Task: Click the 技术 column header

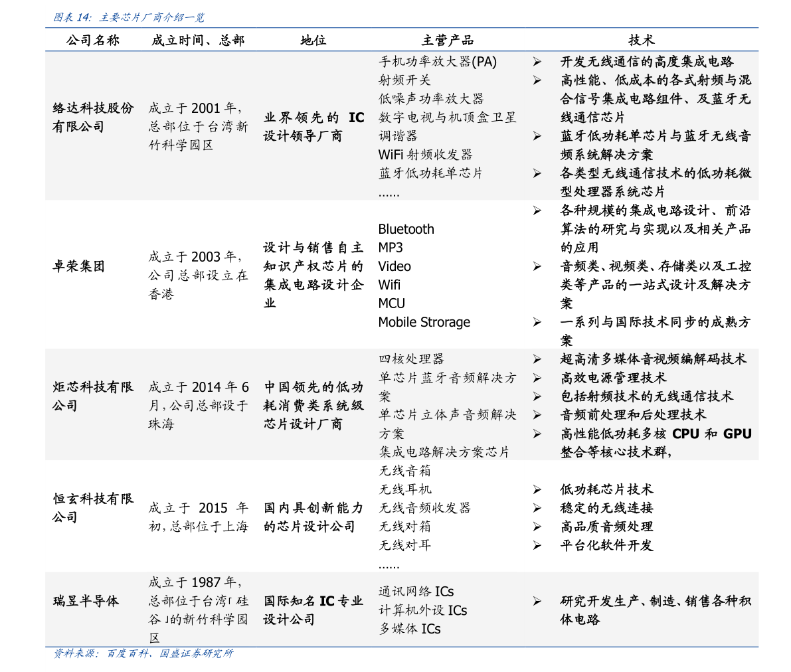Action: [x=642, y=40]
